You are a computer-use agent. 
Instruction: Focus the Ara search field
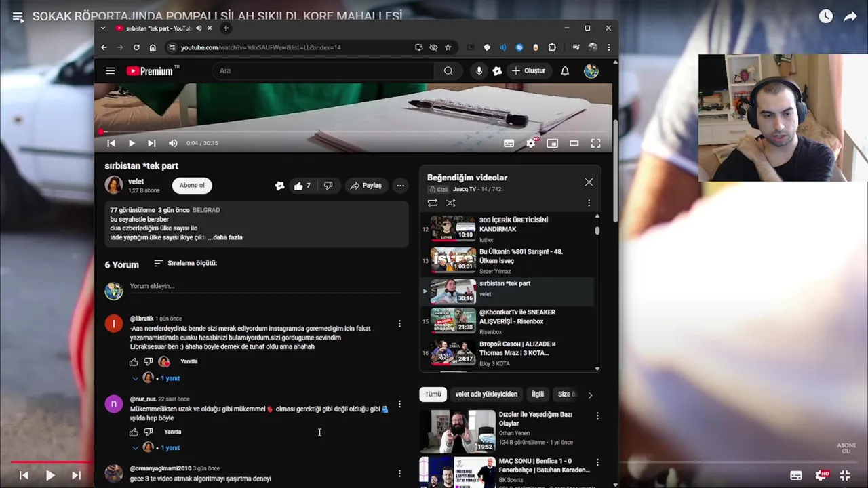(x=324, y=70)
